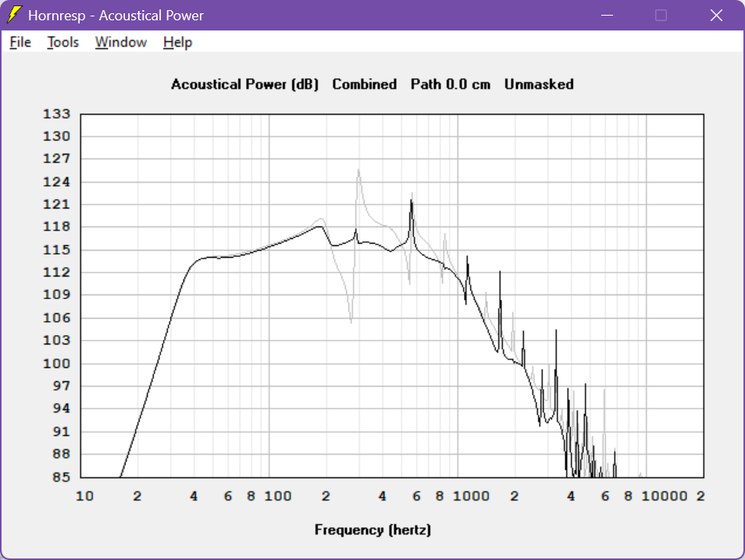The image size is (745, 560).
Task: Click the 'Acoustical Power (dB)' chart title
Action: (x=244, y=84)
